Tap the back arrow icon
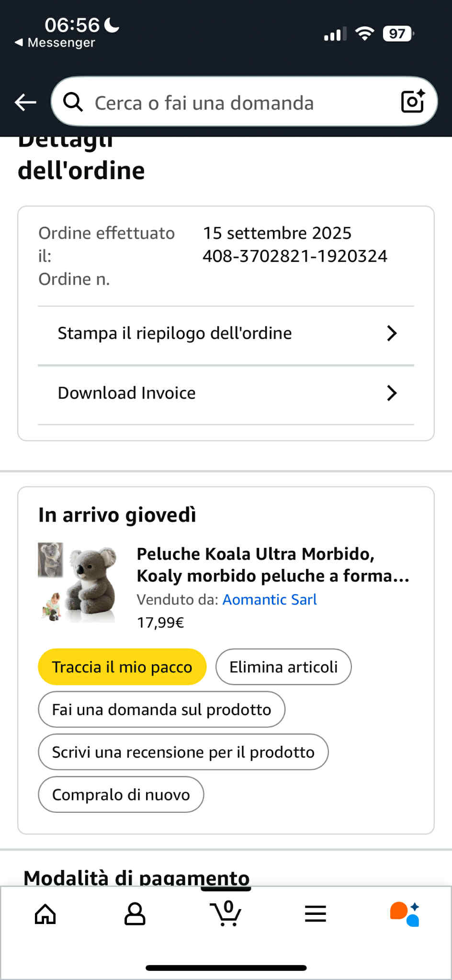Image resolution: width=452 pixels, height=980 pixels. pos(25,102)
